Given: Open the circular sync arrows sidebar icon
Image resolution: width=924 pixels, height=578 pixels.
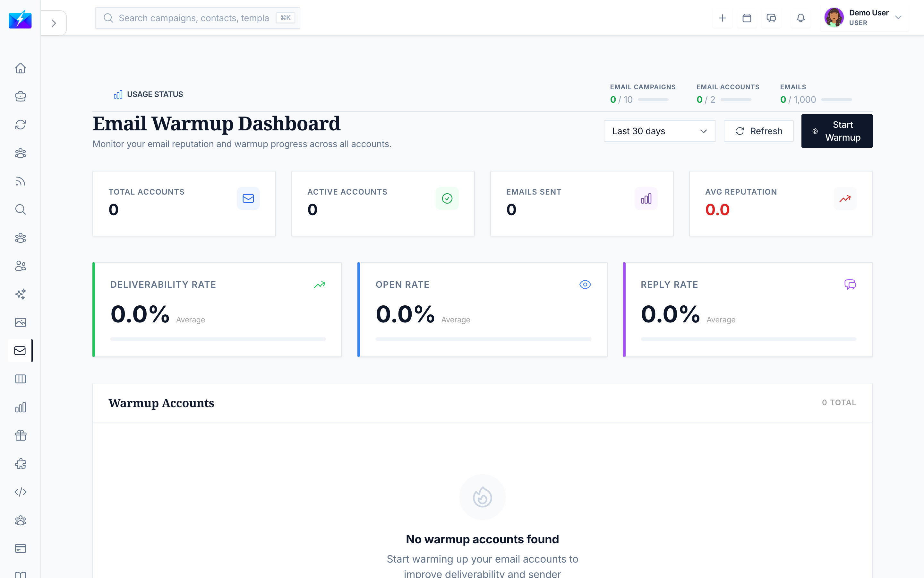Looking at the screenshot, I should pyautogui.click(x=20, y=125).
